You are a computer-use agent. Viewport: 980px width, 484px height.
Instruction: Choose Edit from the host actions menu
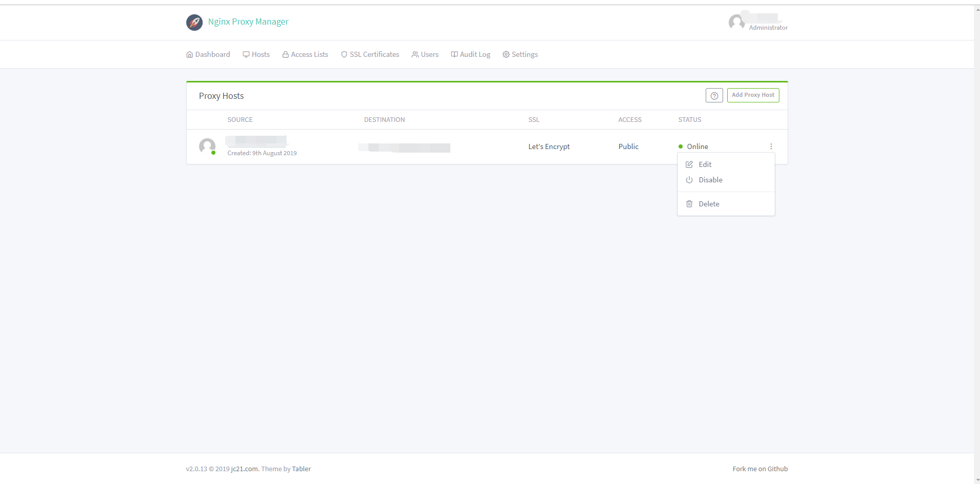coord(726,164)
